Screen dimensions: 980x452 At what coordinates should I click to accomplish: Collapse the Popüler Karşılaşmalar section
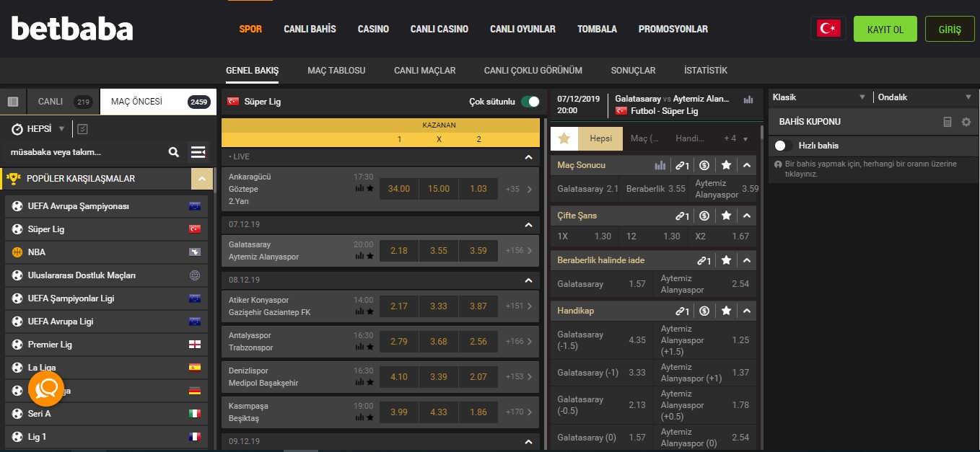[x=202, y=179]
